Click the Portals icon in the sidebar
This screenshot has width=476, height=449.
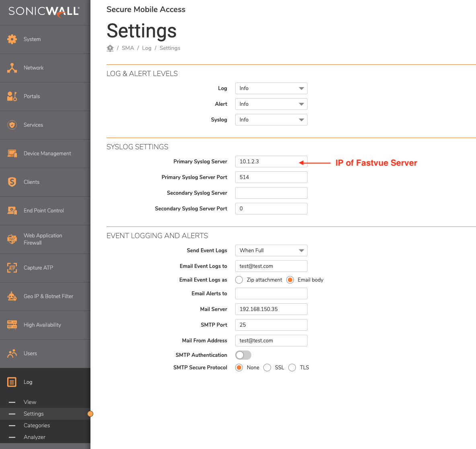tap(12, 96)
